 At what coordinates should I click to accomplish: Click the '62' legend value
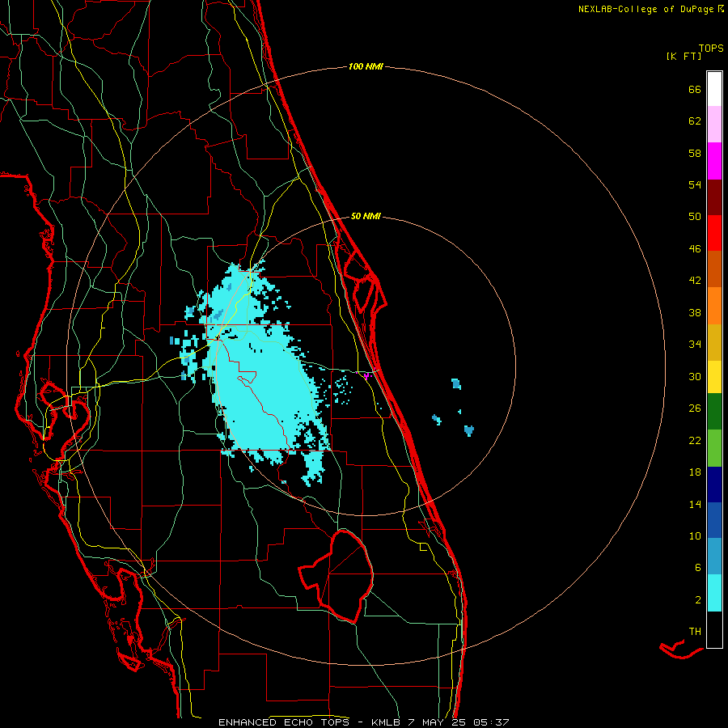695,121
